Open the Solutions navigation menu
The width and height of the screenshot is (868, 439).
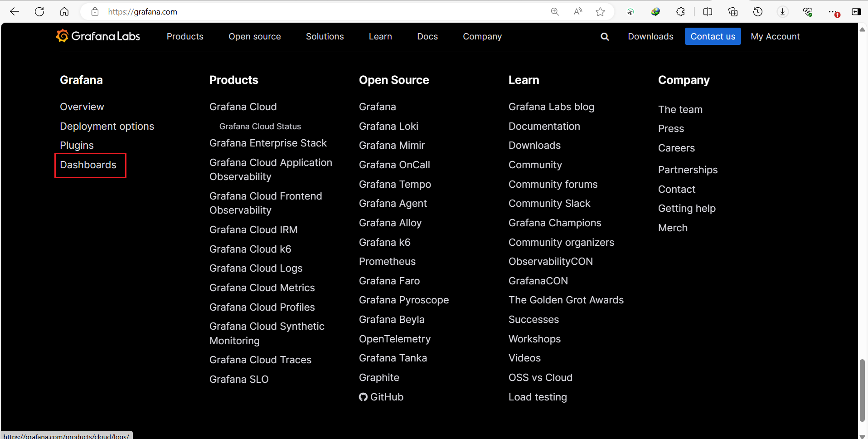coord(325,36)
